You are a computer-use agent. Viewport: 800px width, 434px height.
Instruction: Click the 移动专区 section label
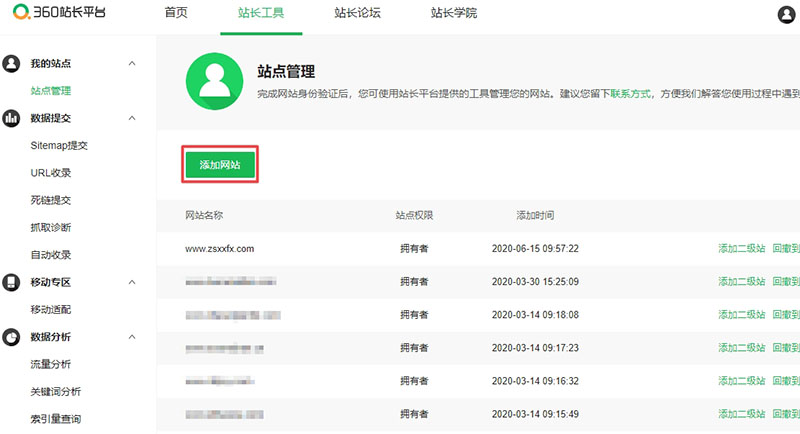click(x=51, y=282)
